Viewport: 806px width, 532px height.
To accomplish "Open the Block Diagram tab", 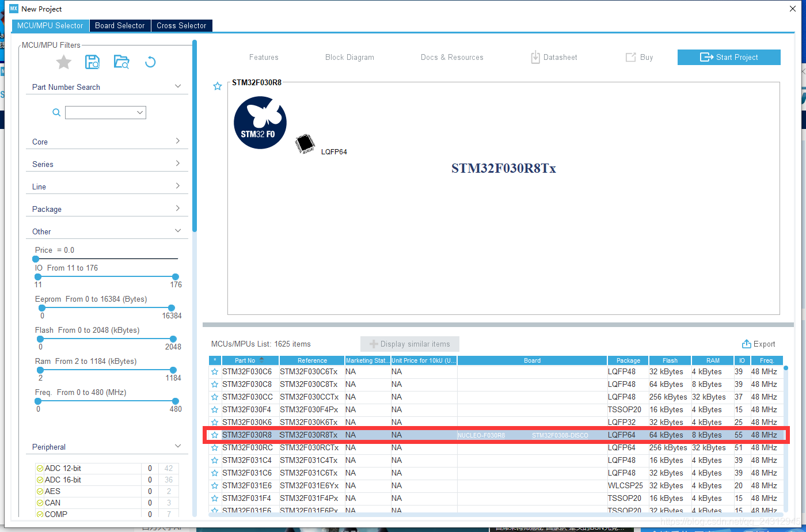I will click(349, 58).
